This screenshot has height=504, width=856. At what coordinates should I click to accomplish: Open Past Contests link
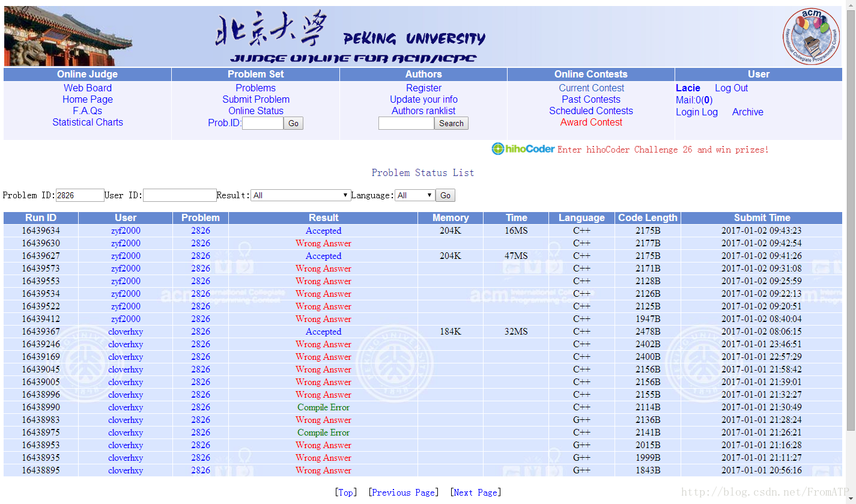591,99
